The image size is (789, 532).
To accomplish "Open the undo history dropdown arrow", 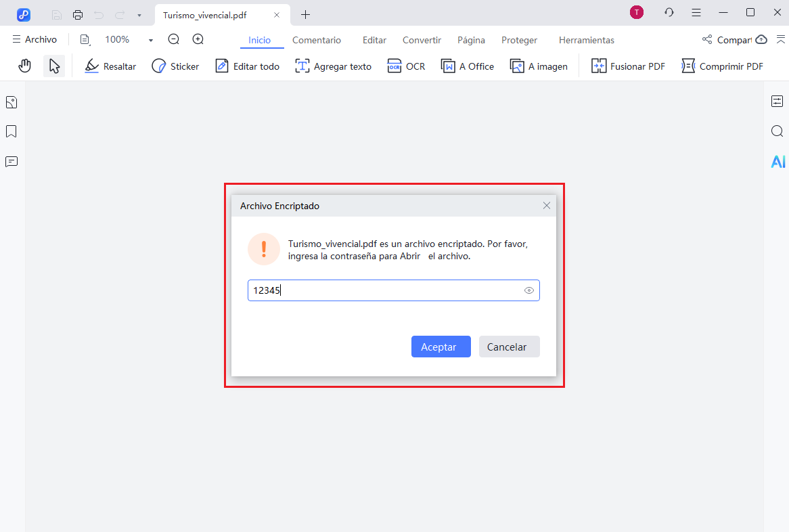I will pos(139,14).
